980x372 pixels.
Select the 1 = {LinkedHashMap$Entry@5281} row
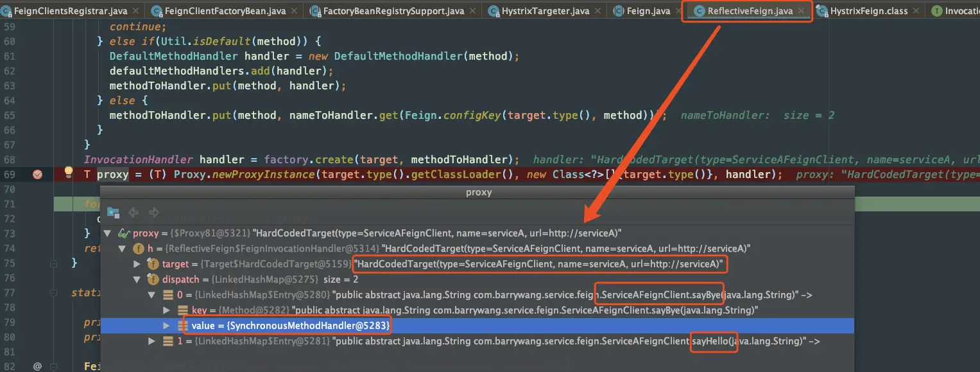[477, 341]
